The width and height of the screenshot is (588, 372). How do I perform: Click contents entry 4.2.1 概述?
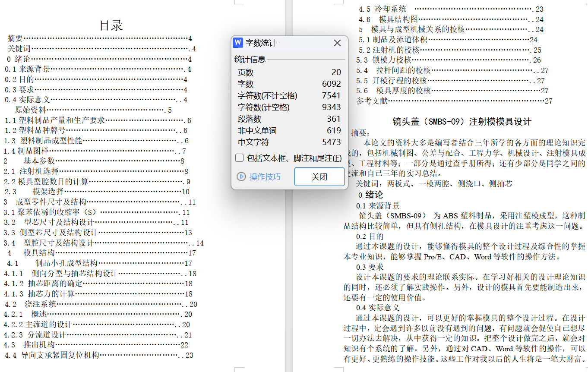98,314
